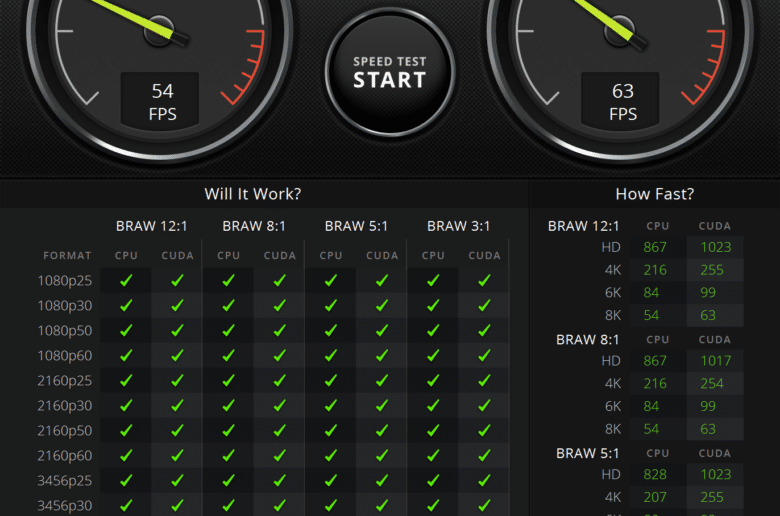780x516 pixels.
Task: Click the 63 CUDA value for BRAW 8:1 8K
Action: click(708, 429)
